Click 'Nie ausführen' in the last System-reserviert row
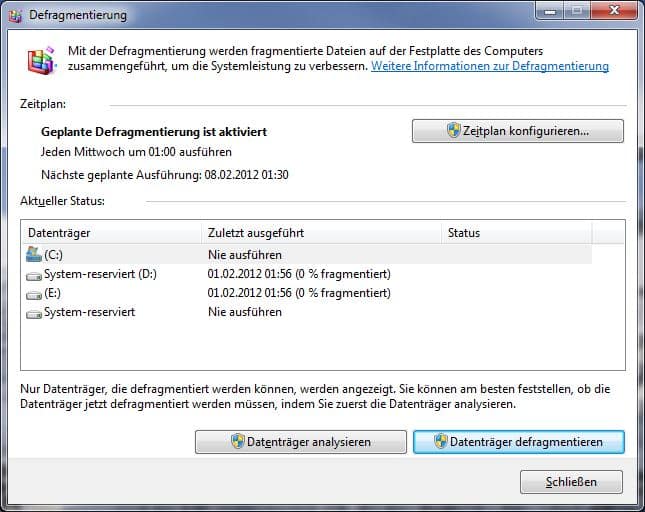This screenshot has height=512, width=645. pos(245,312)
